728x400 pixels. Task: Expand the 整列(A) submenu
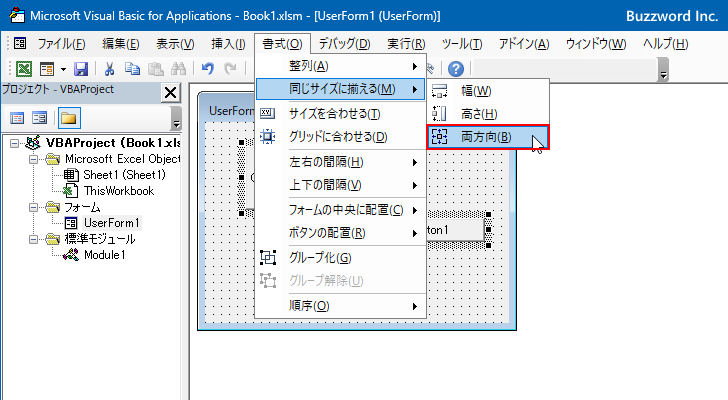341,66
